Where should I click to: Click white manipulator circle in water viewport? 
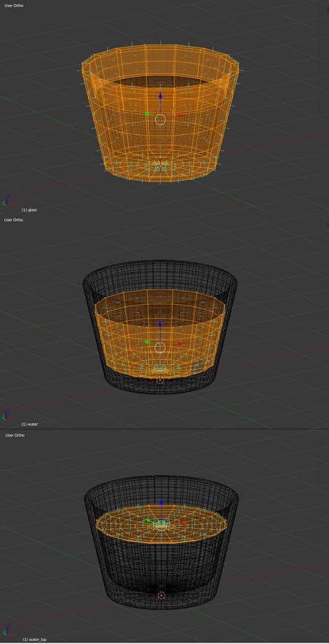(x=160, y=348)
